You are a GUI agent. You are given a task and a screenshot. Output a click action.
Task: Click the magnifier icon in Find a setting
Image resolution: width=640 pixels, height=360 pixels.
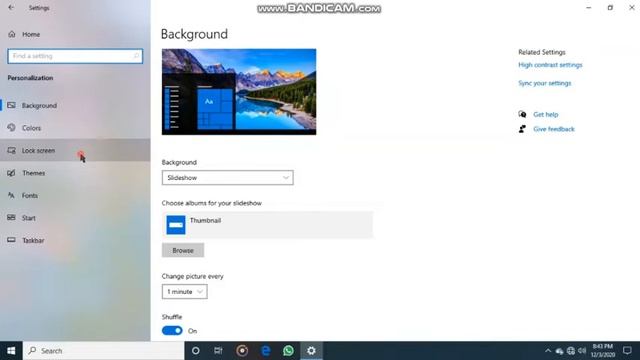(136, 56)
